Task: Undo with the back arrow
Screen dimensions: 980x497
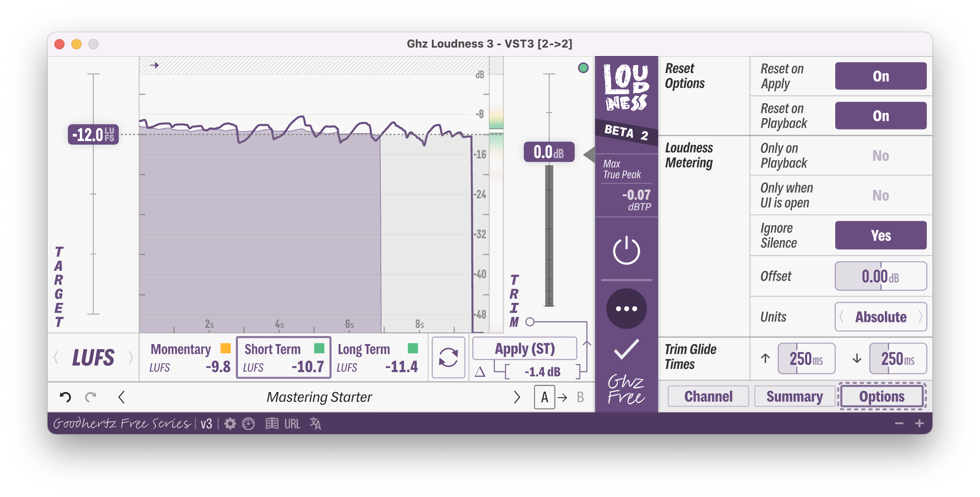Action: [x=65, y=397]
